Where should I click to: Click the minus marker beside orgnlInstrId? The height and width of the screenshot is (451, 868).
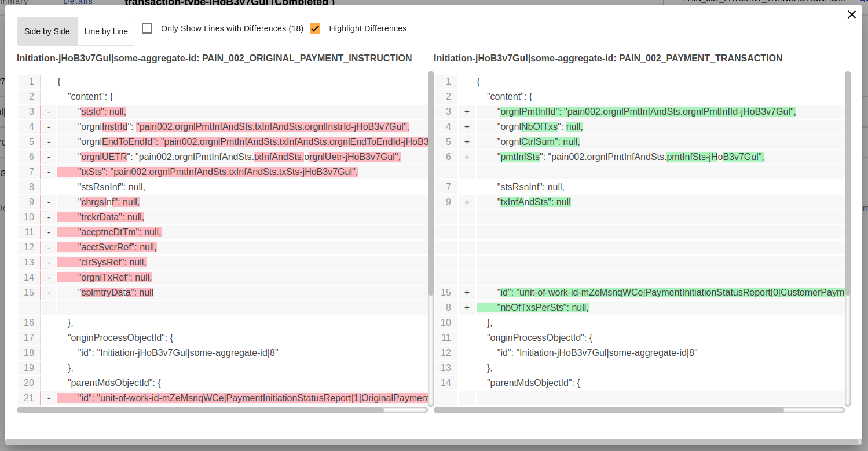(x=49, y=126)
